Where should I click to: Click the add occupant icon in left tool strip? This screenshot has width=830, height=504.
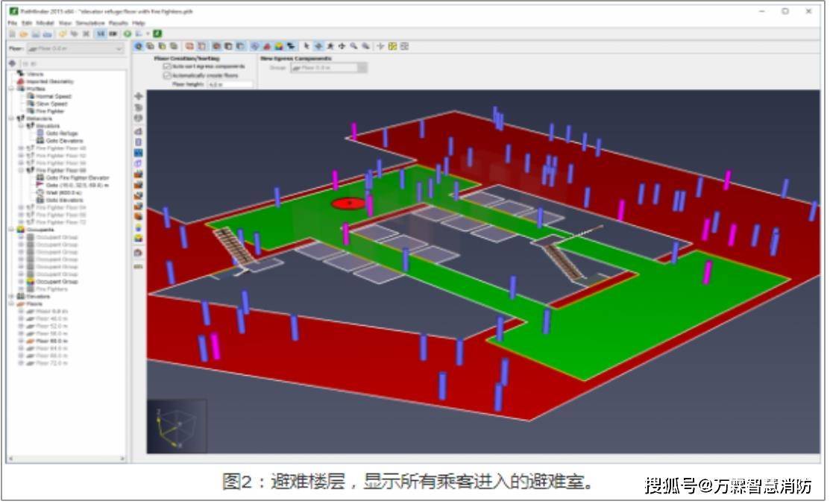139,238
